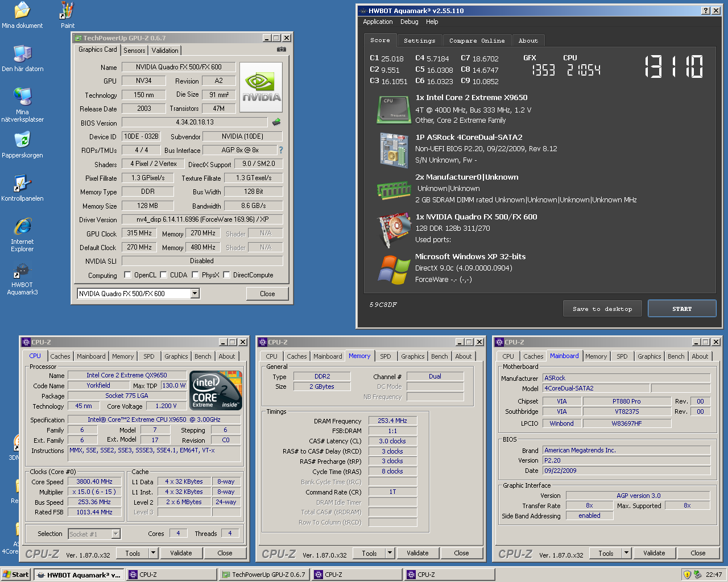Viewport: 728px width, 582px height.
Task: Switch to the Sensors tab in GPU-Z
Action: (134, 51)
